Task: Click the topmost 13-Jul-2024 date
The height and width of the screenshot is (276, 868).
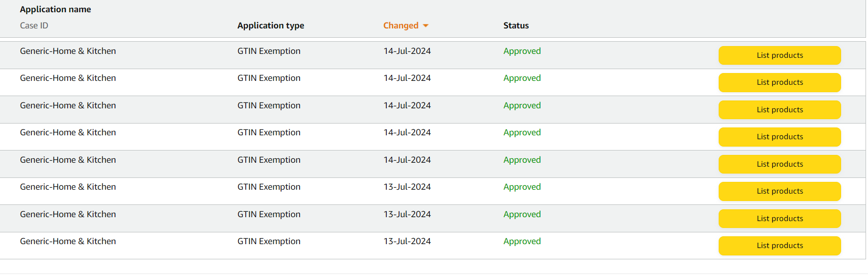Action: (407, 187)
